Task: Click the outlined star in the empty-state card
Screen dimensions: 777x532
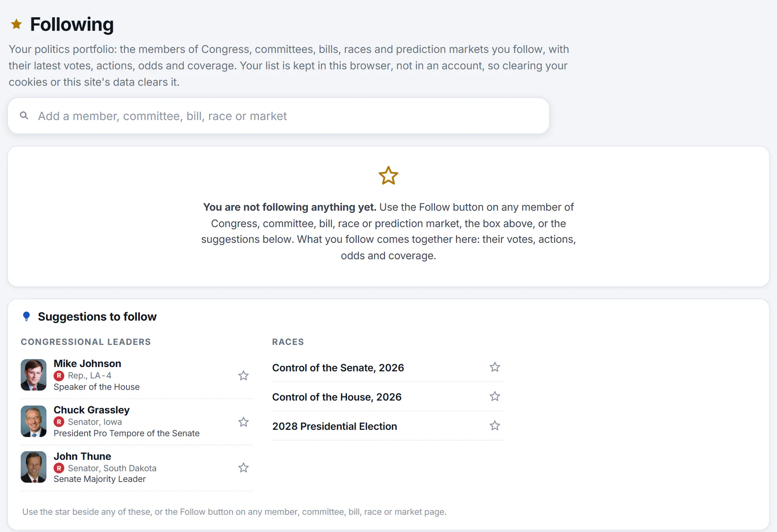Action: pyautogui.click(x=388, y=176)
